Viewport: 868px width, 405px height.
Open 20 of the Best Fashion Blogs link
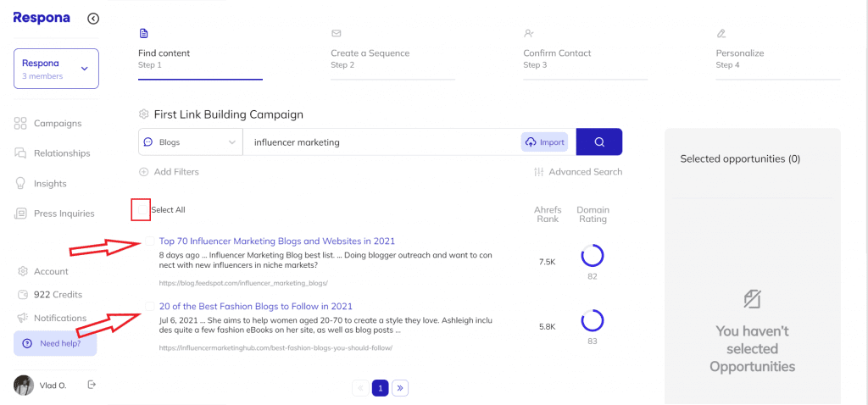(x=256, y=307)
